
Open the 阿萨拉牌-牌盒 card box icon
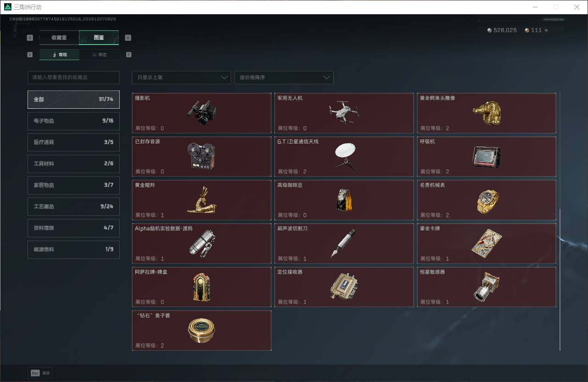point(202,287)
